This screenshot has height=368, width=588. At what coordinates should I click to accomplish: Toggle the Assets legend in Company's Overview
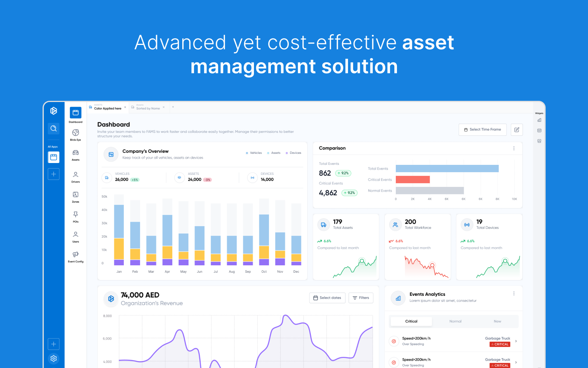(x=273, y=153)
